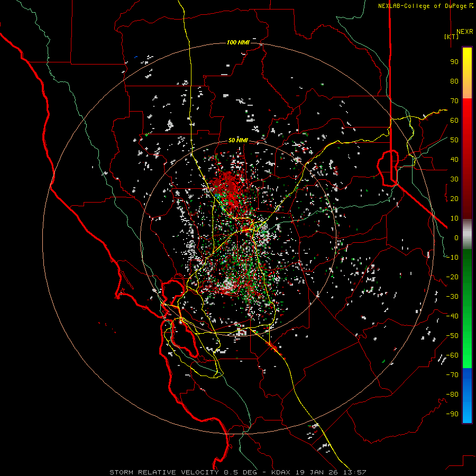Click the positive 60 scale value
This screenshot has height=476, width=476.
[x=454, y=121]
